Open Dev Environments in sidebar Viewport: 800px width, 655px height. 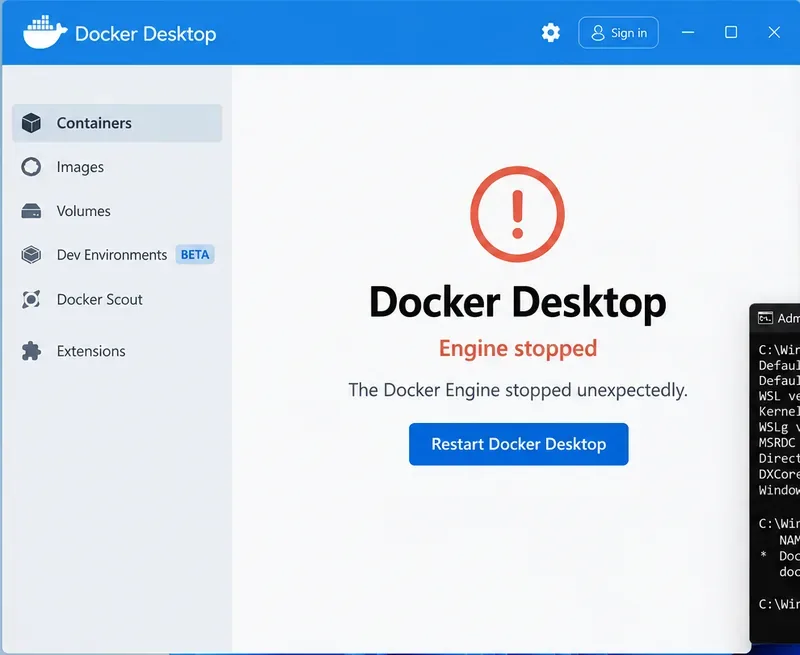(x=117, y=255)
